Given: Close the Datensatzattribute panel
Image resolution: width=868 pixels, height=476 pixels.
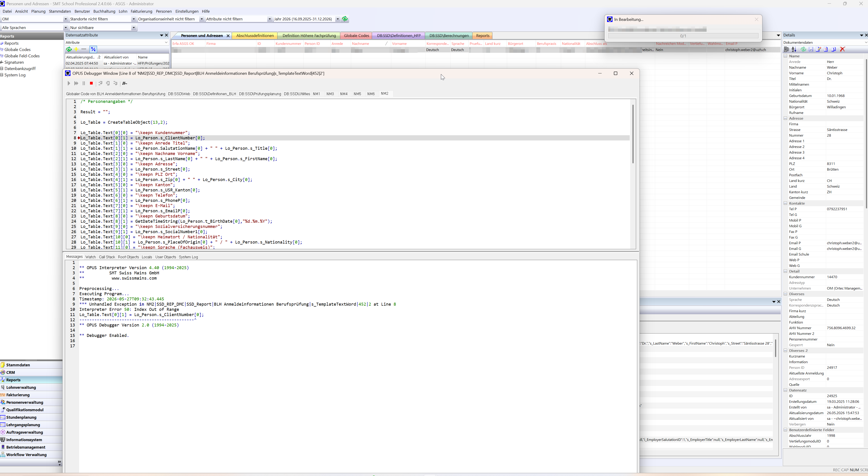Looking at the screenshot, I should (166, 35).
